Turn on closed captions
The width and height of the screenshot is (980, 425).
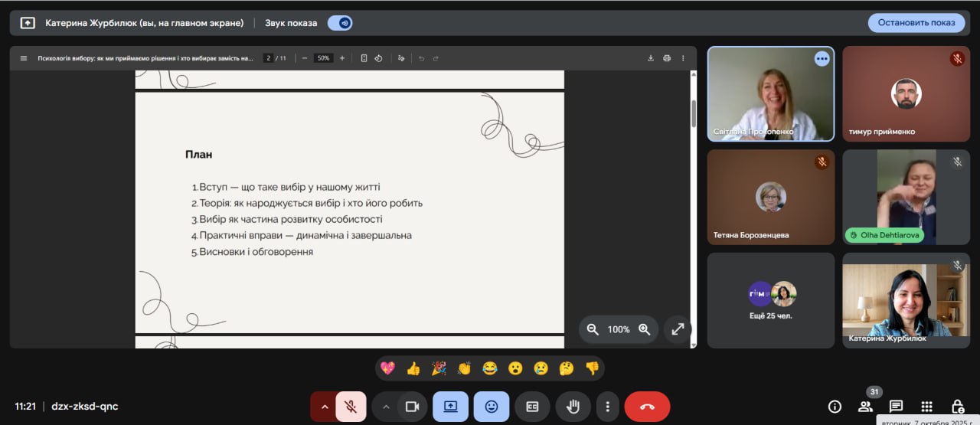(x=532, y=407)
